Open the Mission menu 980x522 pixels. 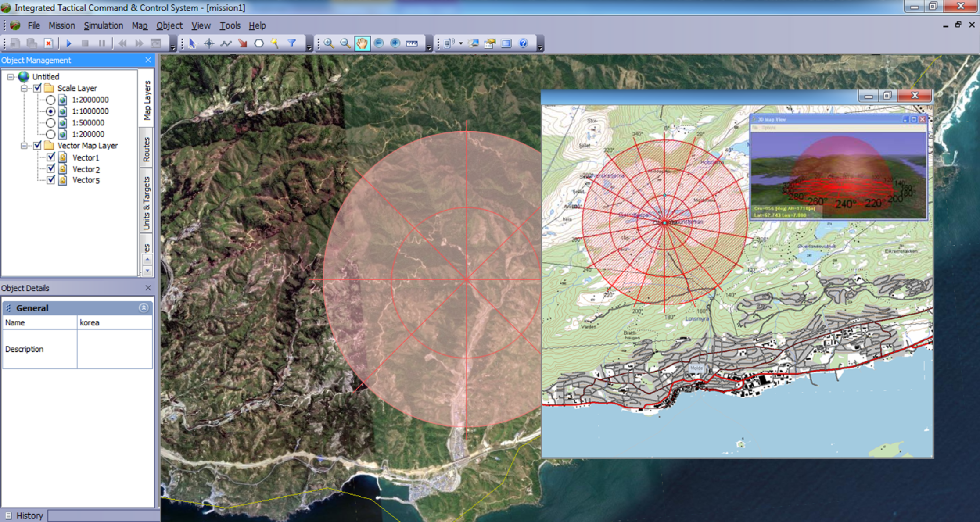click(60, 25)
